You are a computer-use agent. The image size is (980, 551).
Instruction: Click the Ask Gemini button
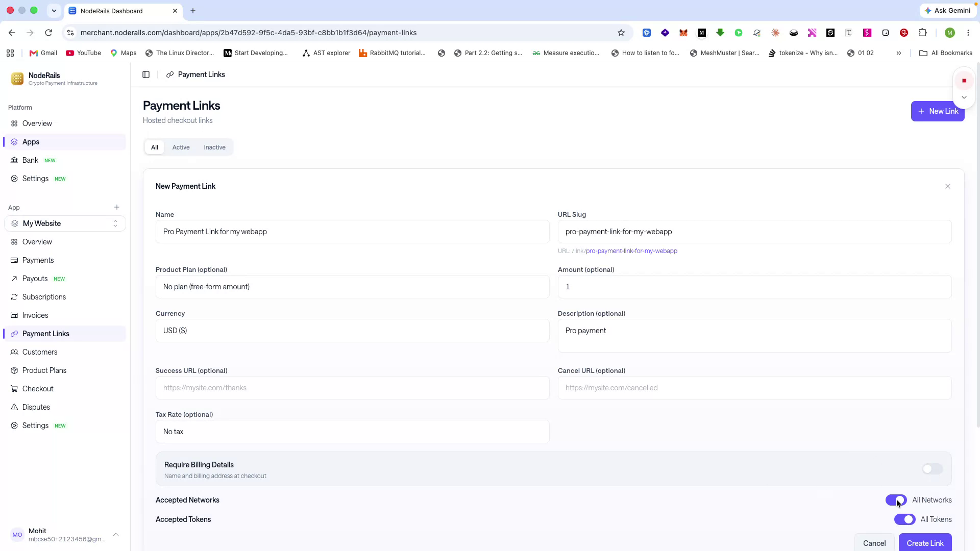(948, 11)
